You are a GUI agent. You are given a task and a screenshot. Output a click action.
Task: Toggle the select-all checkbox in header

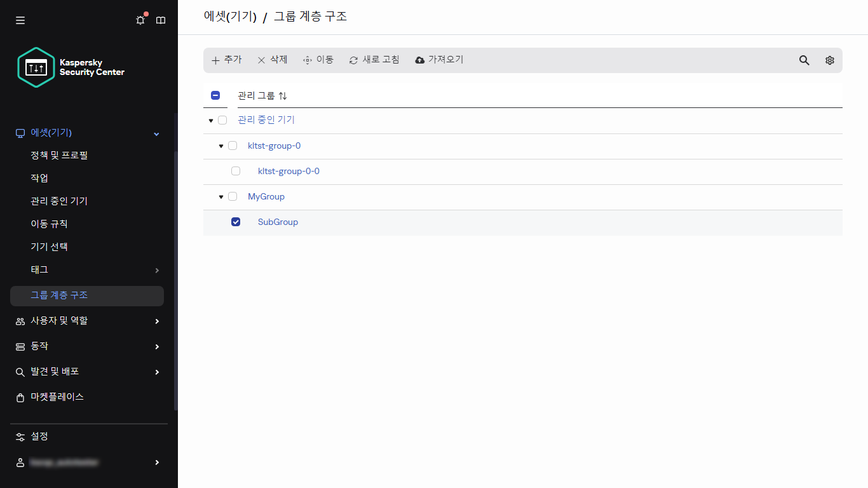tap(215, 95)
